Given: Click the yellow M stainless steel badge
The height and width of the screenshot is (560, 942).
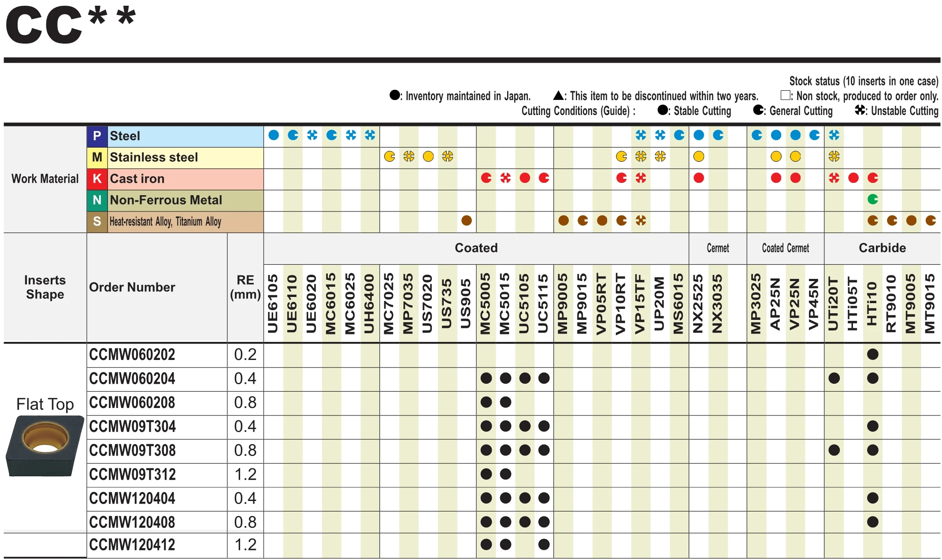Looking at the screenshot, I should pos(97,157).
